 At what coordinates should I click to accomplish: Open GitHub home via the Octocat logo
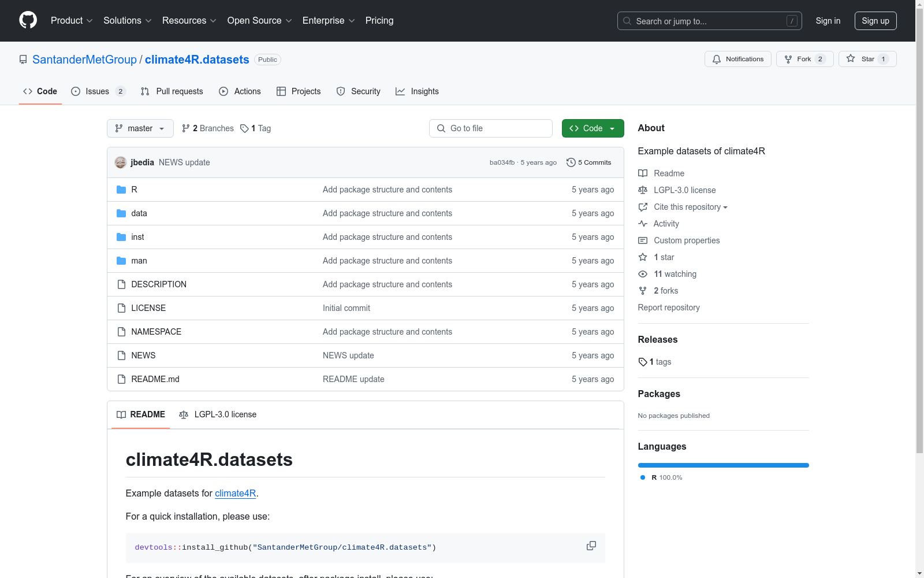[28, 20]
